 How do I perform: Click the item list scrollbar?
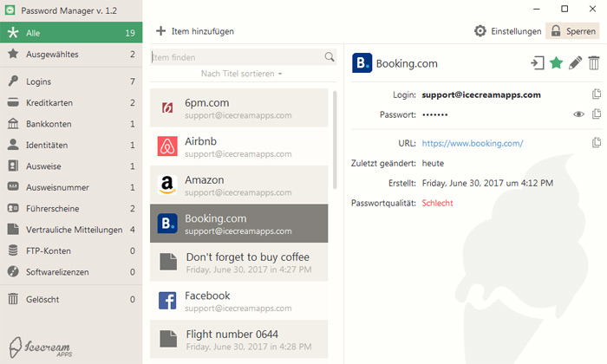pos(335,140)
